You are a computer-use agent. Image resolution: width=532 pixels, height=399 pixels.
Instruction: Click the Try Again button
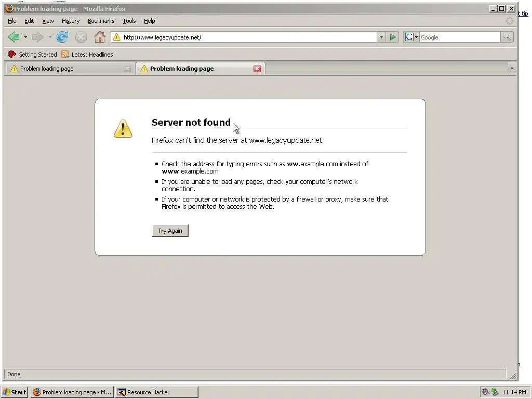170,231
